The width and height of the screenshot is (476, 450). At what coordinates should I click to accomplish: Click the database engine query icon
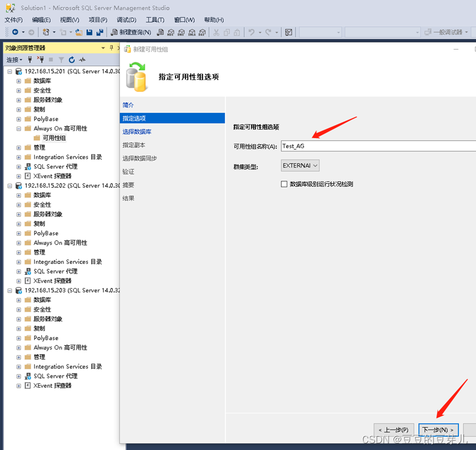point(161,32)
